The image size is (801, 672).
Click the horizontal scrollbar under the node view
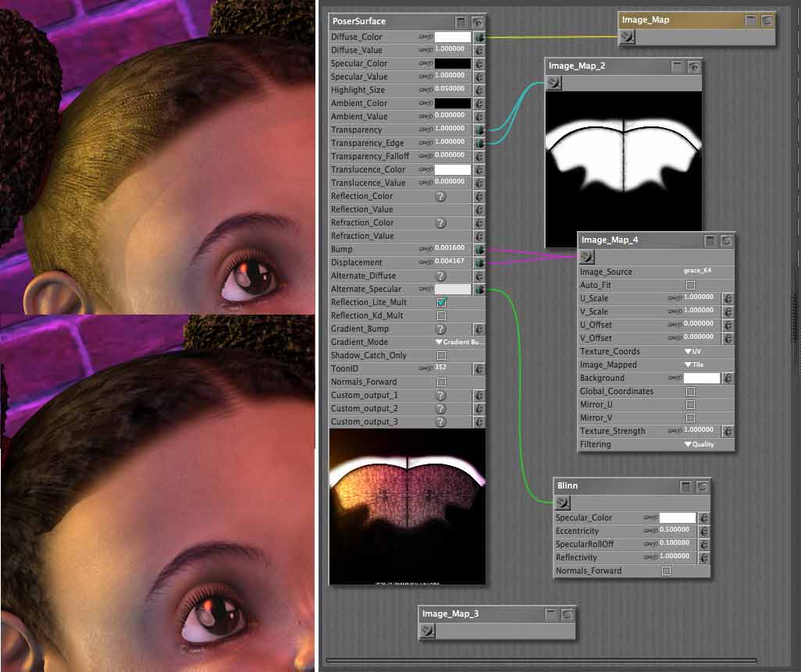pyautogui.click(x=541, y=660)
